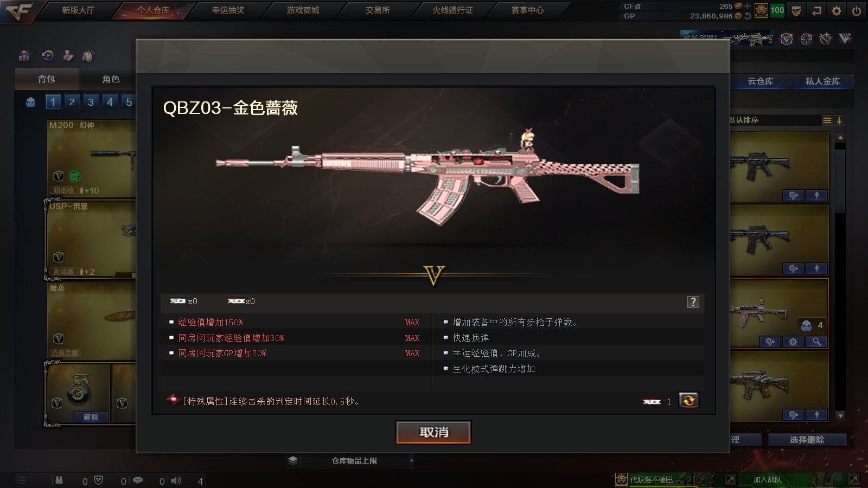Click the ranking podium icon
Screen dimensions: 868x488
pos(24,56)
